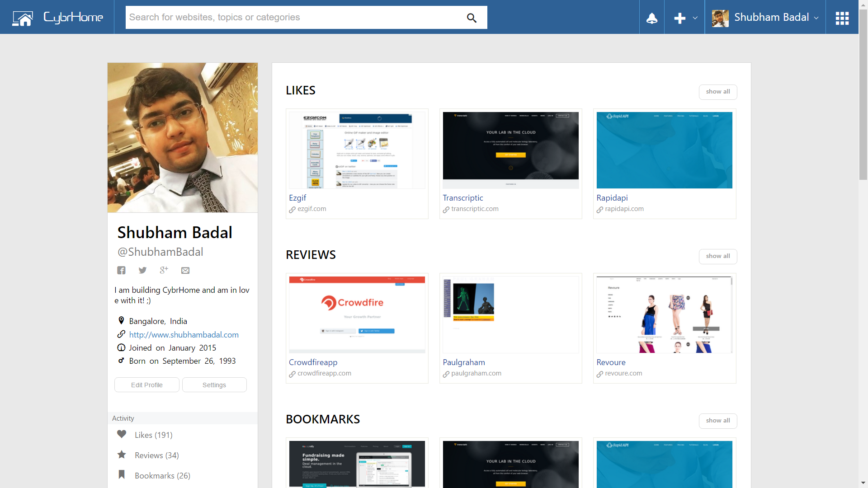
Task: Click the @ShubhamBadal handle
Action: click(x=160, y=252)
